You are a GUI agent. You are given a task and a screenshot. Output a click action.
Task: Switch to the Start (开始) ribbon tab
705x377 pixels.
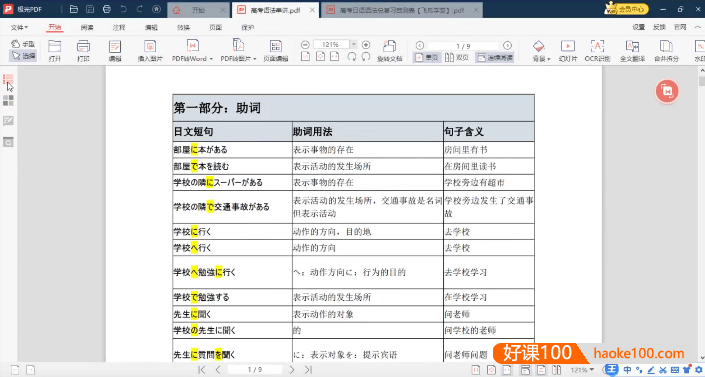point(55,27)
